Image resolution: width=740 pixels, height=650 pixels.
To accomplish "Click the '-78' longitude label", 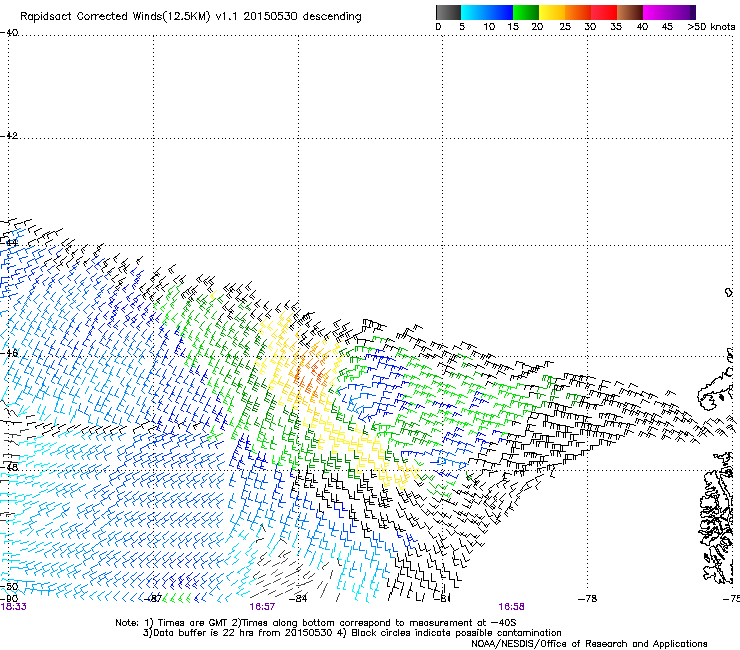I will pyautogui.click(x=588, y=599).
